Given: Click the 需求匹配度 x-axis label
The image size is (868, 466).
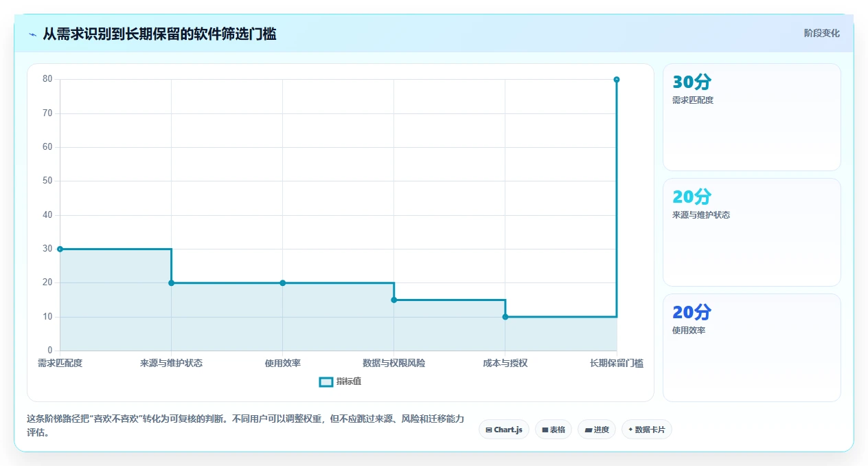Looking at the screenshot, I should (x=60, y=363).
